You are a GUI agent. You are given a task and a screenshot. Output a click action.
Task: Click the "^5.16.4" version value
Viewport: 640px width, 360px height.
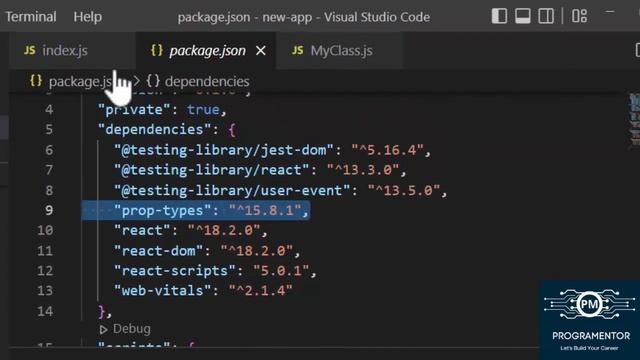tap(387, 150)
